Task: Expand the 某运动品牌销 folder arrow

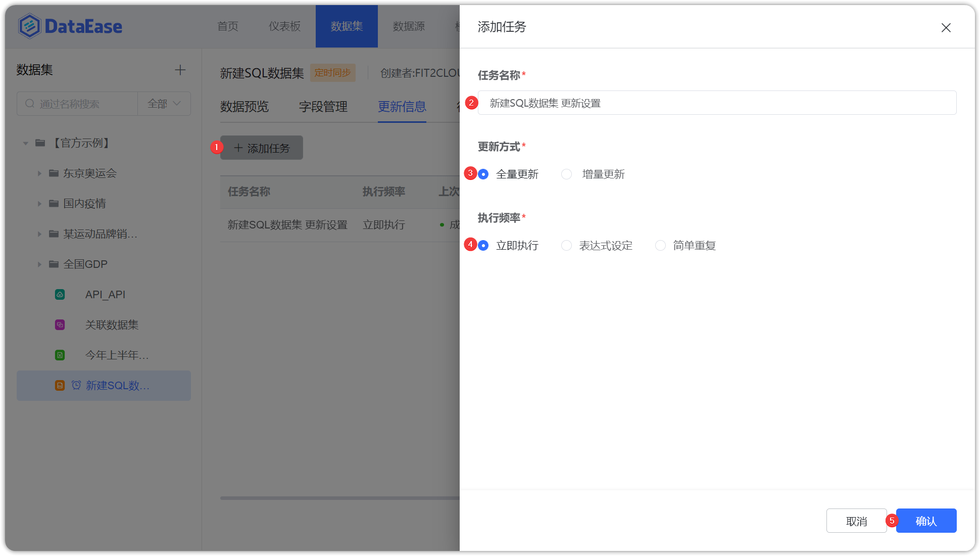Action: (x=39, y=234)
